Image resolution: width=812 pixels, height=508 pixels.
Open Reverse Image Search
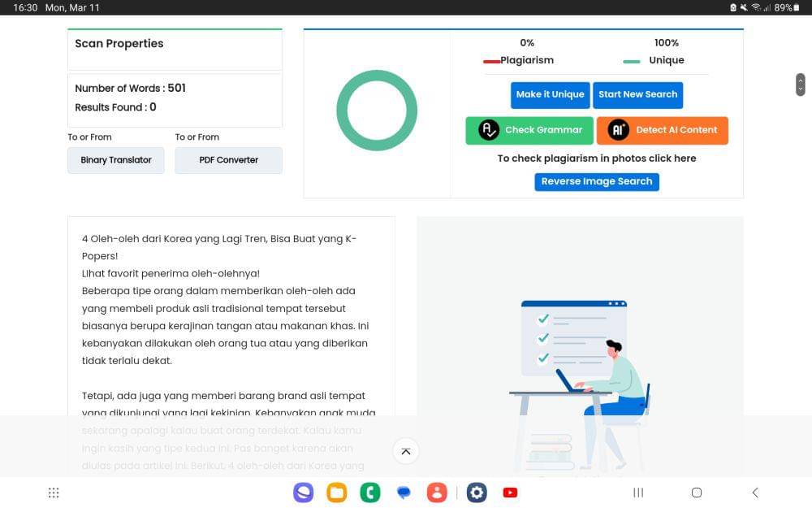point(597,182)
